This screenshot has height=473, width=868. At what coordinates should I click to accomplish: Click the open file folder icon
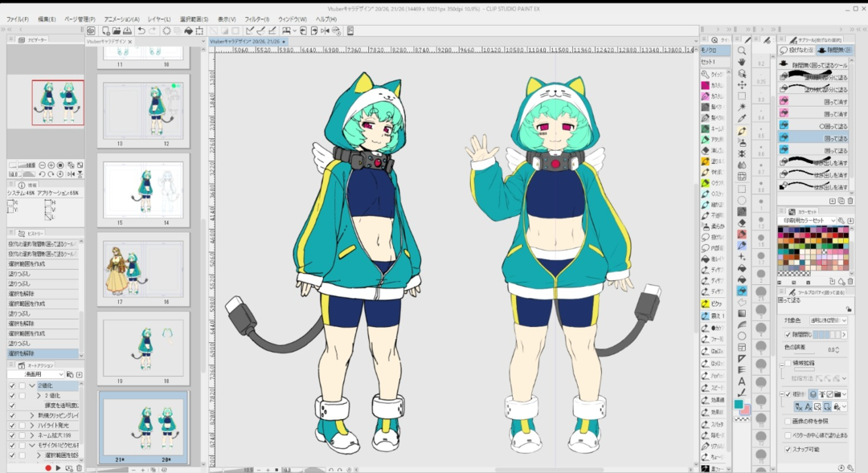pos(116,31)
